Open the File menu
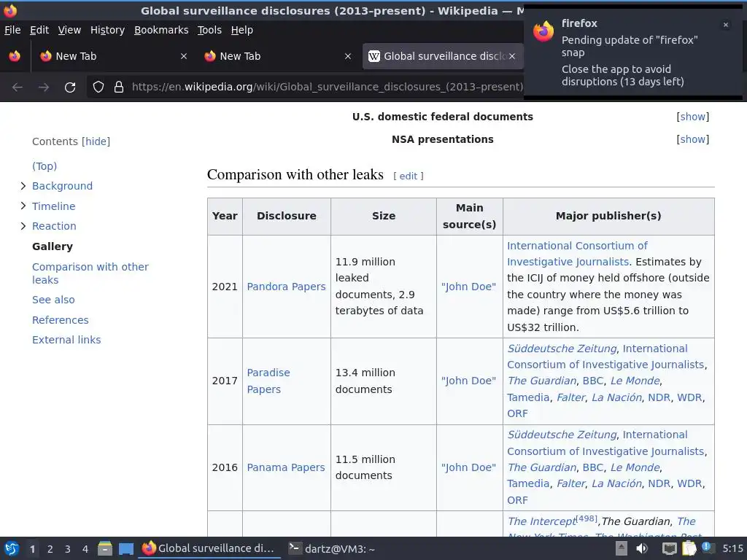 click(x=12, y=30)
